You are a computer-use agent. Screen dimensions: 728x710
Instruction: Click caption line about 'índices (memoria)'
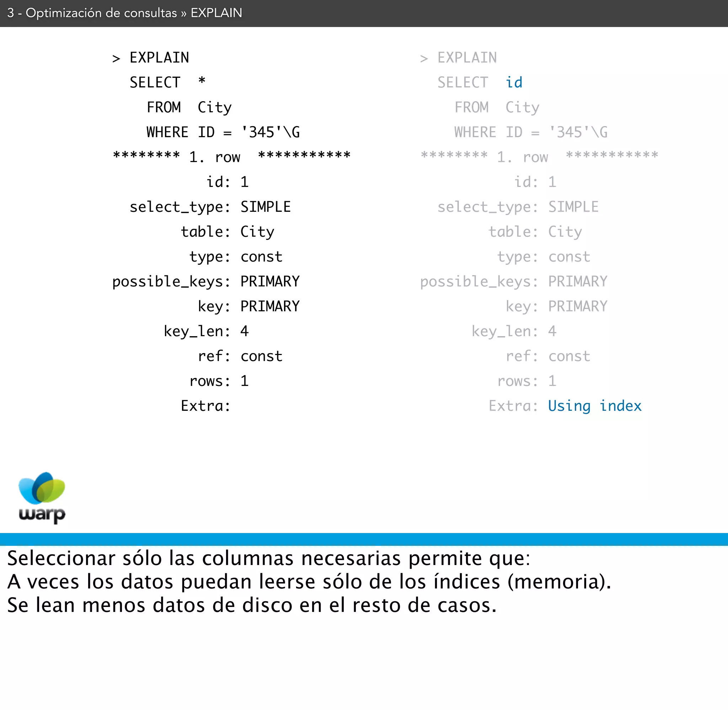pyautogui.click(x=309, y=581)
